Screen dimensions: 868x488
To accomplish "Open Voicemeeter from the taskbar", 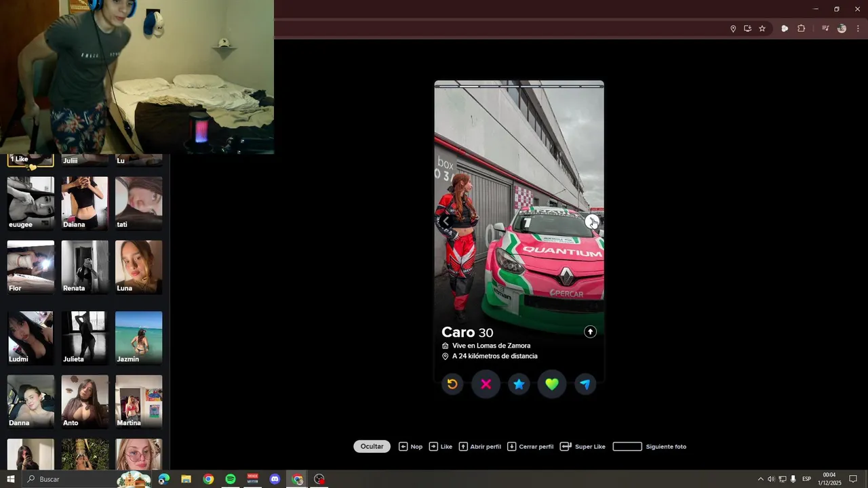I will point(253,479).
